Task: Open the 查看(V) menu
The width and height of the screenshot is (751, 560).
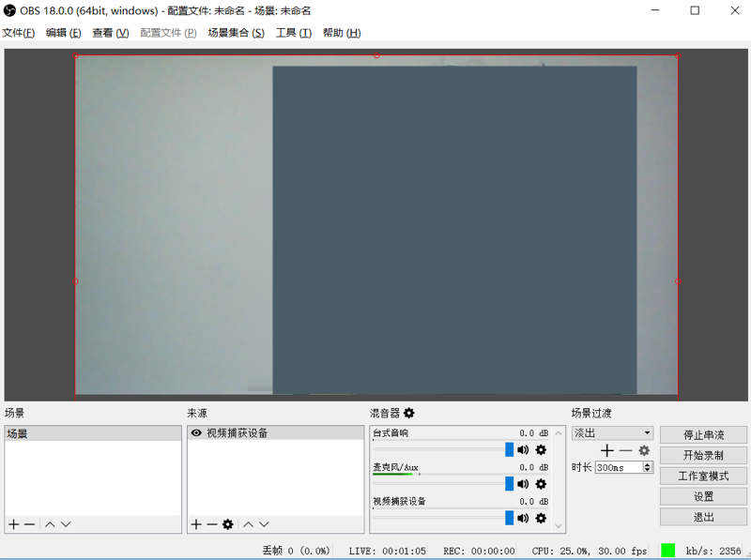Action: pyautogui.click(x=111, y=33)
